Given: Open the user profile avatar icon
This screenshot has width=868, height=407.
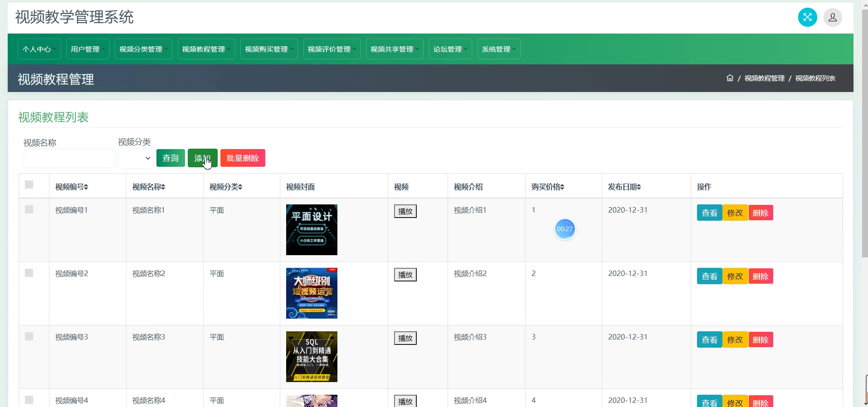Looking at the screenshot, I should point(833,17).
